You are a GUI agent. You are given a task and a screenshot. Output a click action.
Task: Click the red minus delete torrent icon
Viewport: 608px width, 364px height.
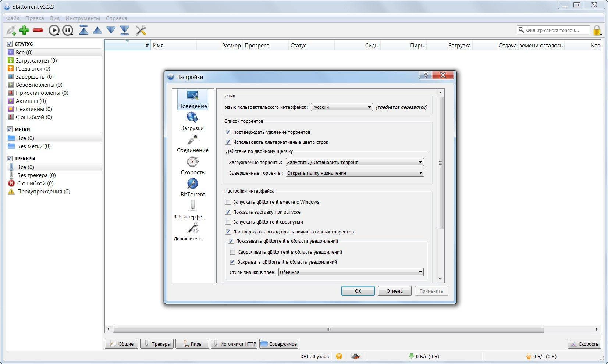pyautogui.click(x=38, y=30)
